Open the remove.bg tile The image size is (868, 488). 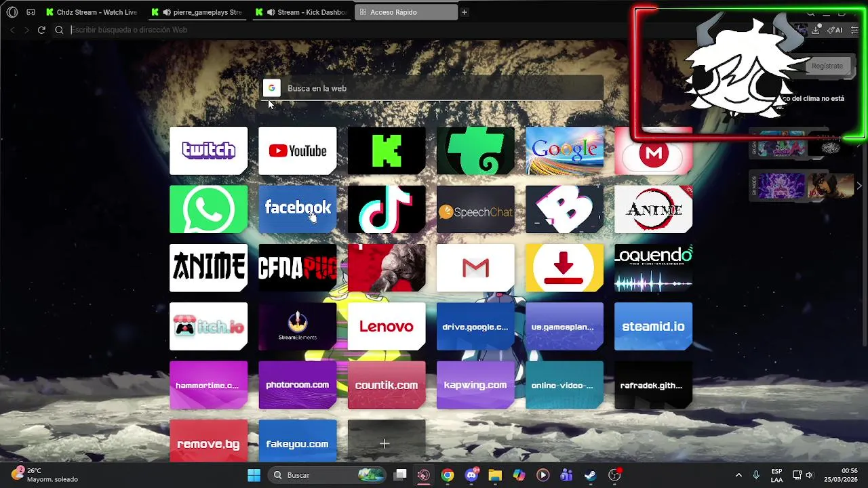click(208, 441)
